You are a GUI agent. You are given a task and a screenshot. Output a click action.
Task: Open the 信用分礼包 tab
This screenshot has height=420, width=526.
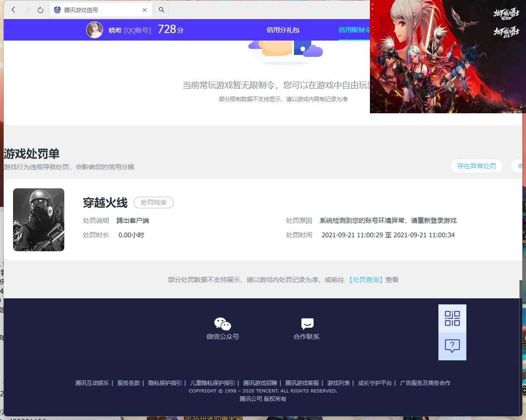(x=283, y=30)
